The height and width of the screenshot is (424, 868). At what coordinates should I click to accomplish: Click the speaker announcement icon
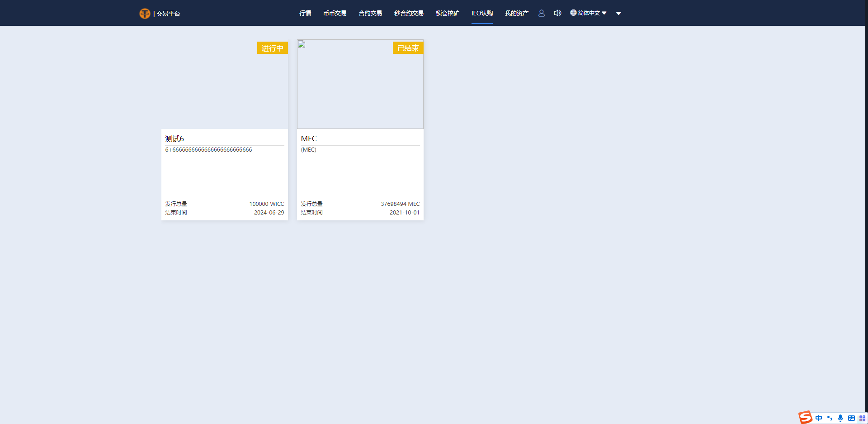point(557,13)
